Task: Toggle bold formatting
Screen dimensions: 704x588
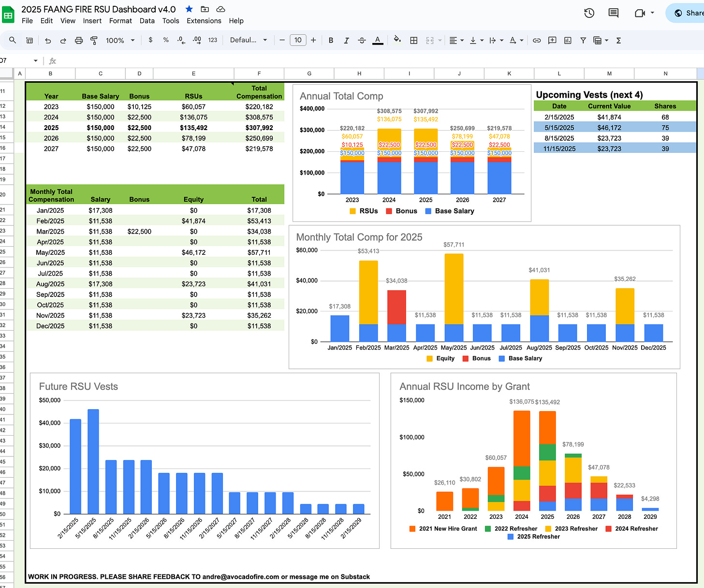Action: [331, 41]
